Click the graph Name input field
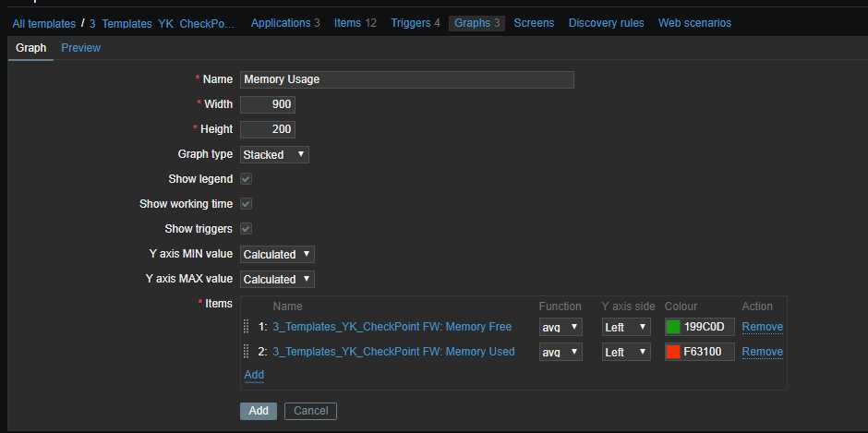 click(x=406, y=79)
